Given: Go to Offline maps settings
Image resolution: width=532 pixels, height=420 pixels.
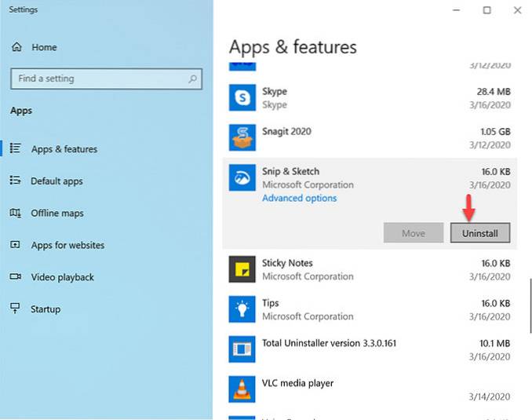Looking at the screenshot, I should (x=57, y=214).
